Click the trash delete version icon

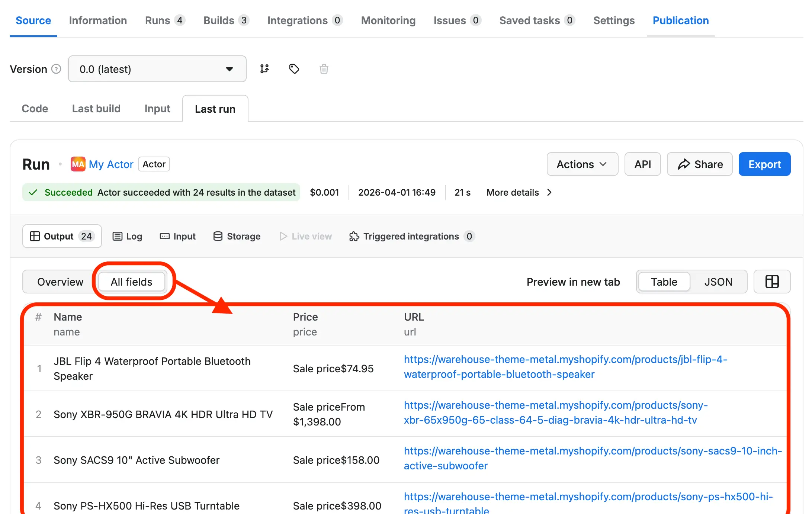click(x=324, y=69)
